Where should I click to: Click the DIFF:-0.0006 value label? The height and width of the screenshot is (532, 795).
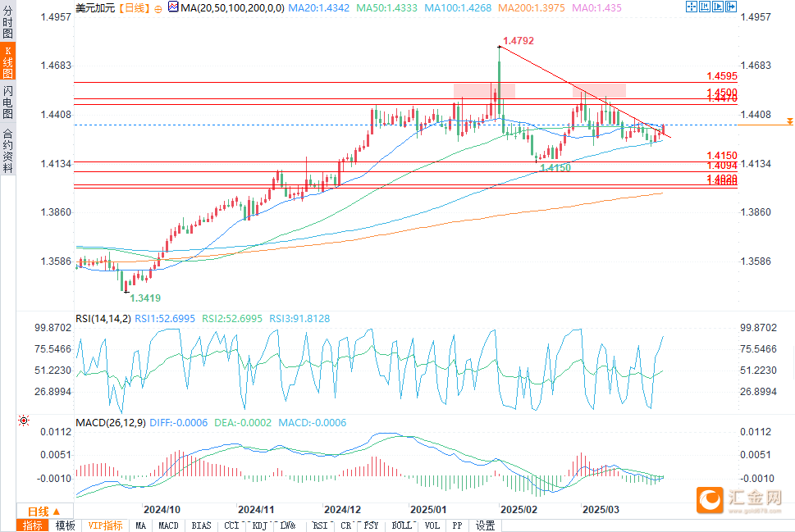179,422
